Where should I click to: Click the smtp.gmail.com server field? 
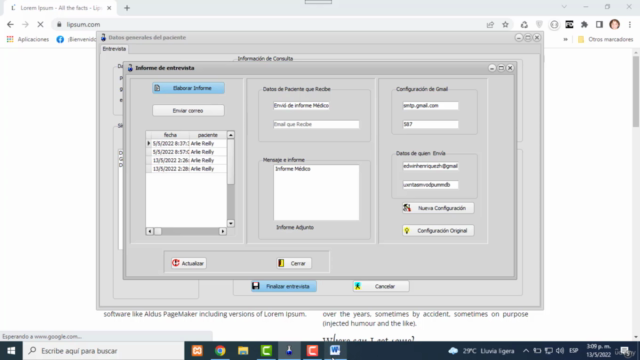coord(430,105)
